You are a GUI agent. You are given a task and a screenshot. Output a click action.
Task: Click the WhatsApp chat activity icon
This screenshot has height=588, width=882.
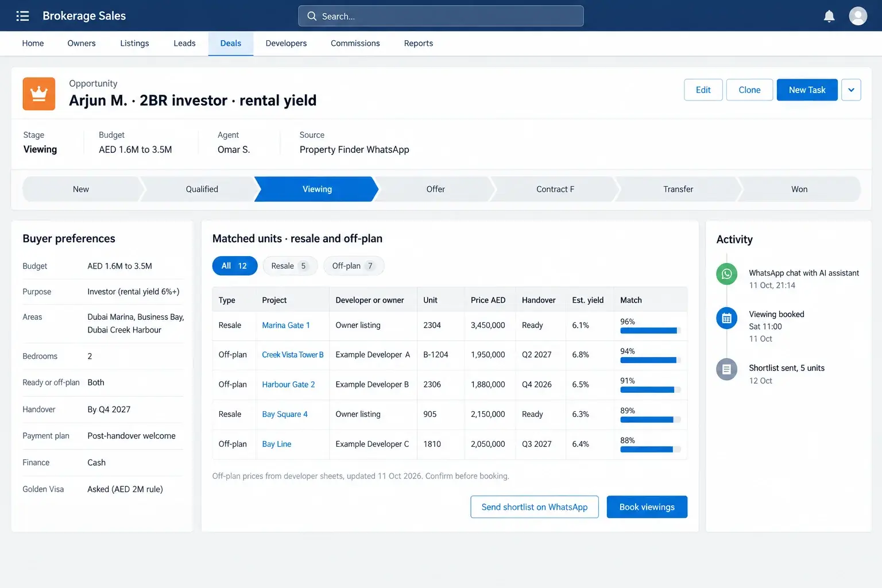(726, 274)
